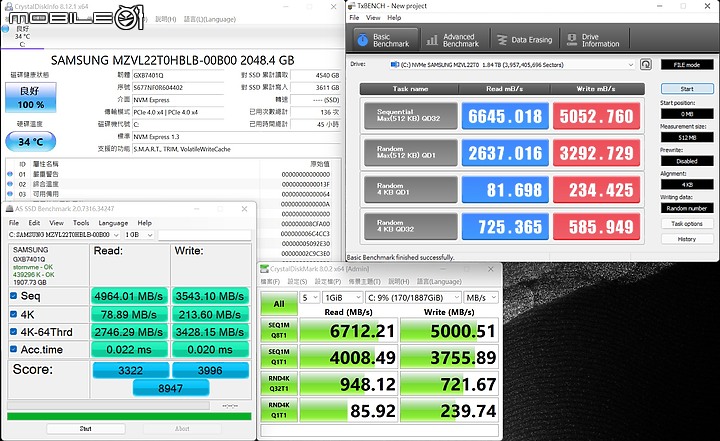Run the SEQ1M Q1T1 test
Viewport: 720px width, 441px height.
click(x=279, y=357)
